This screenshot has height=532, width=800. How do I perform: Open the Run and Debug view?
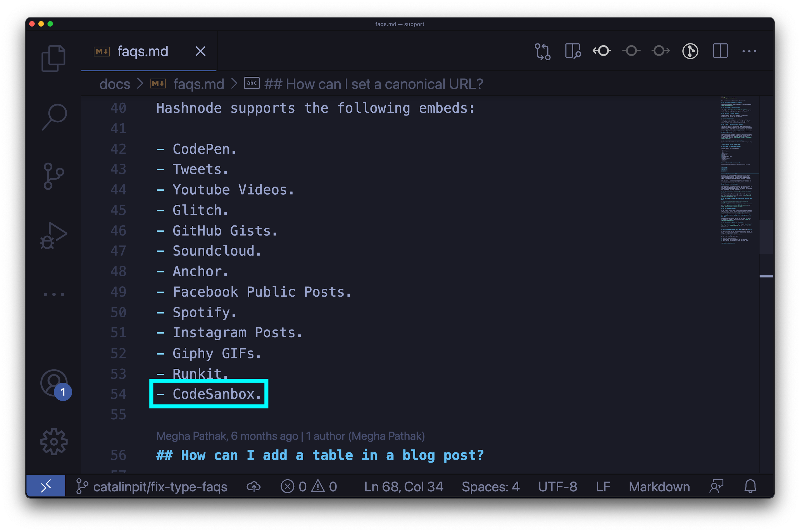tap(54, 235)
